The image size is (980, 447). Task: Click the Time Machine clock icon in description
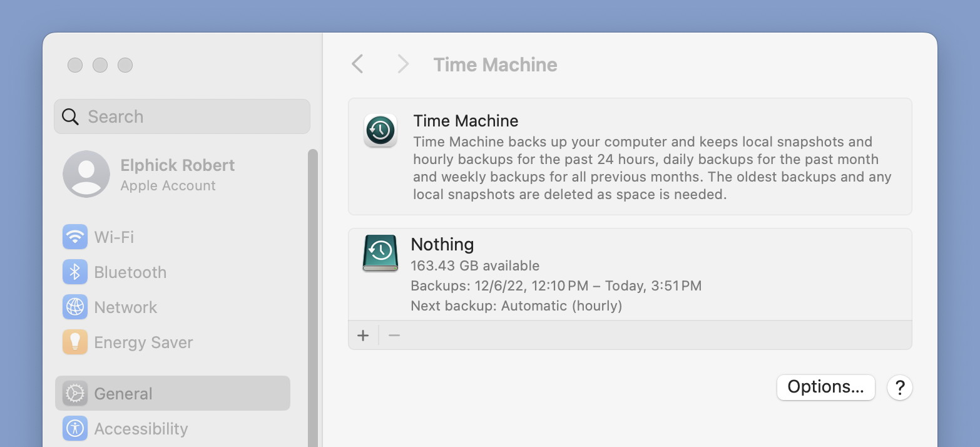pyautogui.click(x=380, y=131)
